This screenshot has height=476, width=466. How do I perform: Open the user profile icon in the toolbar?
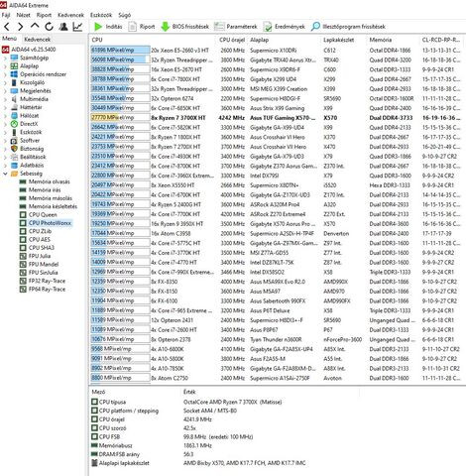click(x=63, y=27)
